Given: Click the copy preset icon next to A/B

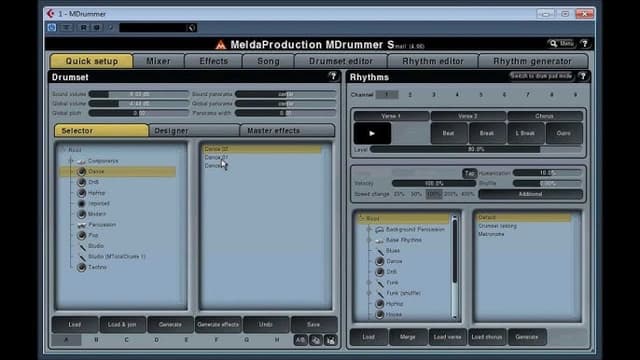Looking at the screenshot, I should point(316,340).
